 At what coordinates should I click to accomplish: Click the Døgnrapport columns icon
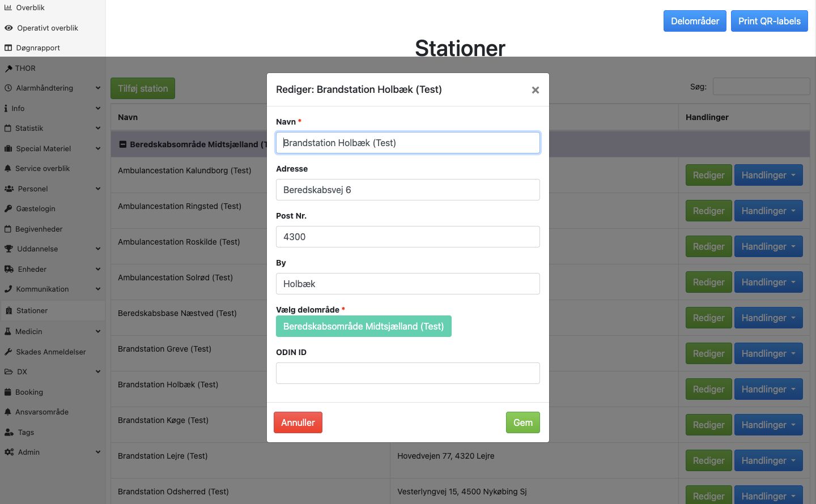[x=8, y=48]
